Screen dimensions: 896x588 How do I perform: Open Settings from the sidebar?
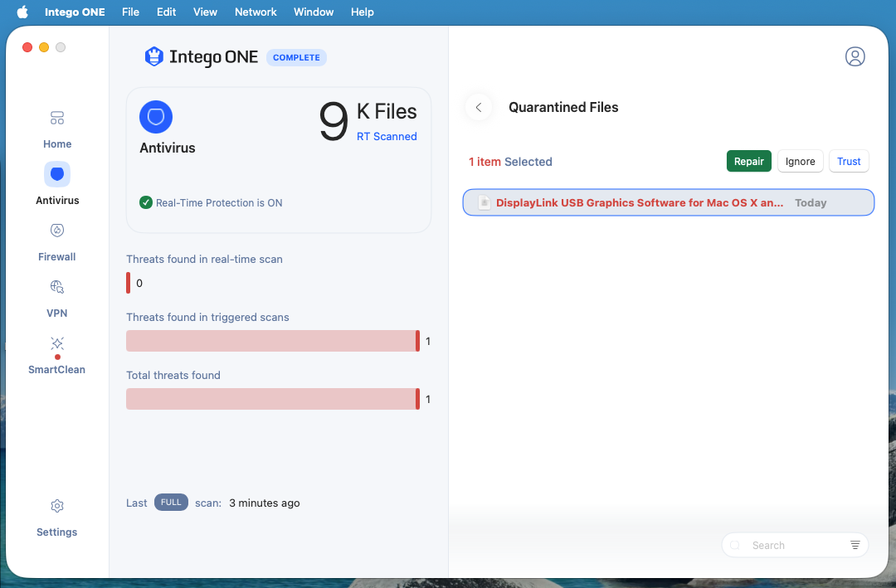[57, 518]
